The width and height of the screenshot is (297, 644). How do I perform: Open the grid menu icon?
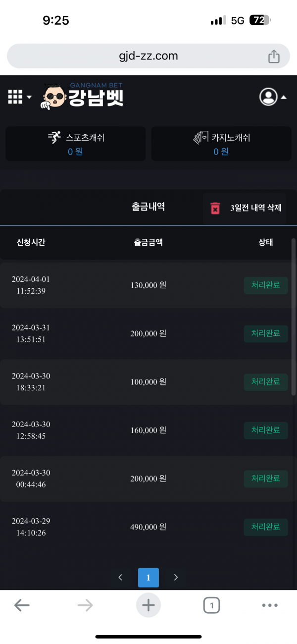click(15, 97)
